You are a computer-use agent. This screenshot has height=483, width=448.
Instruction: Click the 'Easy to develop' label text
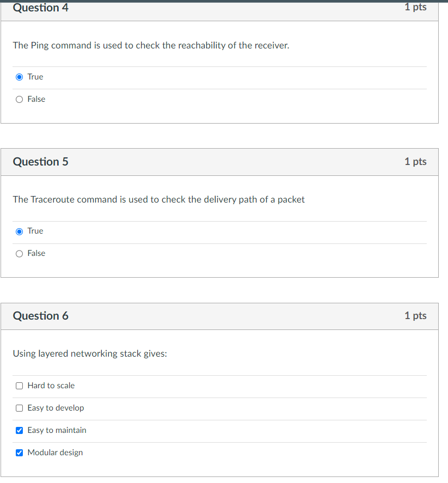tap(56, 408)
